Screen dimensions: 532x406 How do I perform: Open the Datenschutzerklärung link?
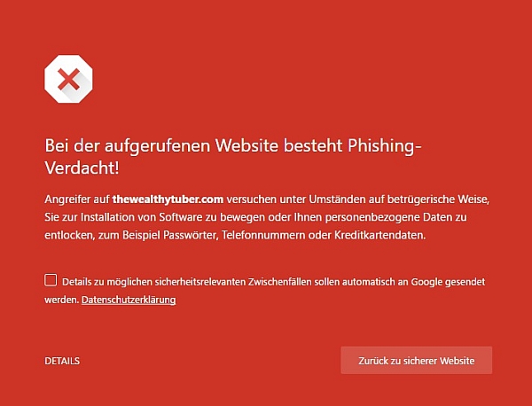click(129, 300)
